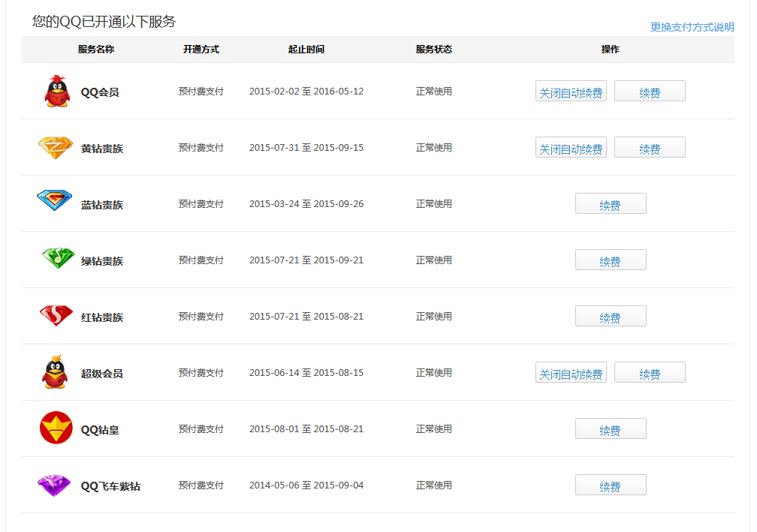Click the date range 2015-07-21 至 2015-09-21
This screenshot has height=532, width=757.
pos(306,260)
